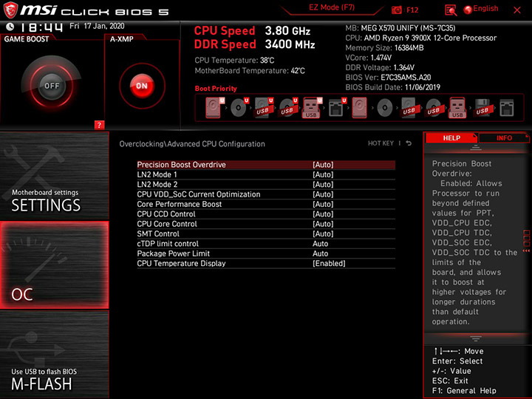Click the date Fri 17 Jan, 2020
This screenshot has width=532, height=399.
(97, 26)
